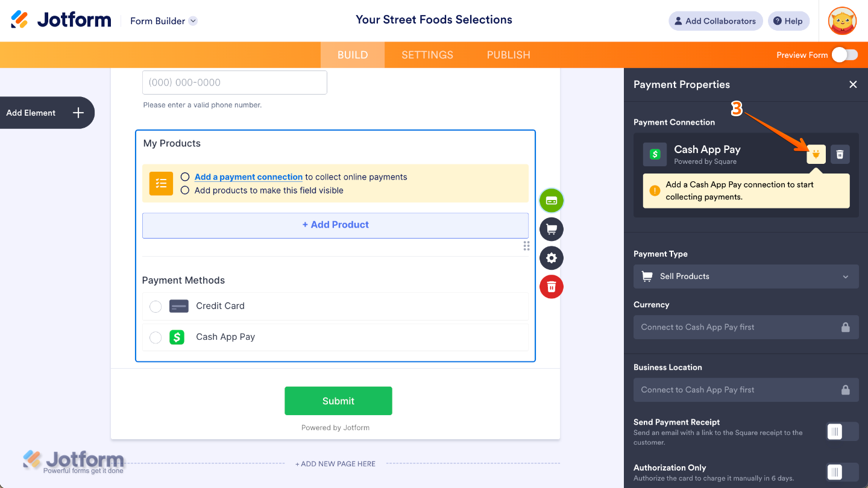868x488 pixels.
Task: Toggle the Preview Form switch
Action: tap(844, 55)
